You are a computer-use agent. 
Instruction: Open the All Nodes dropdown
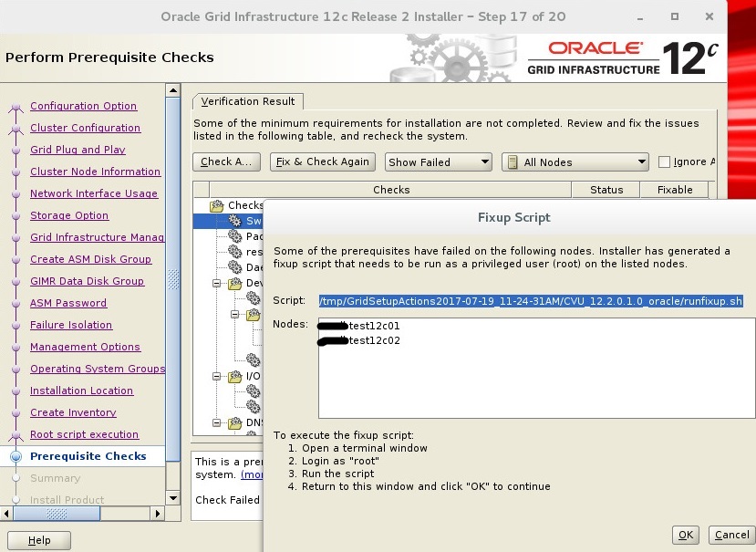tap(575, 162)
